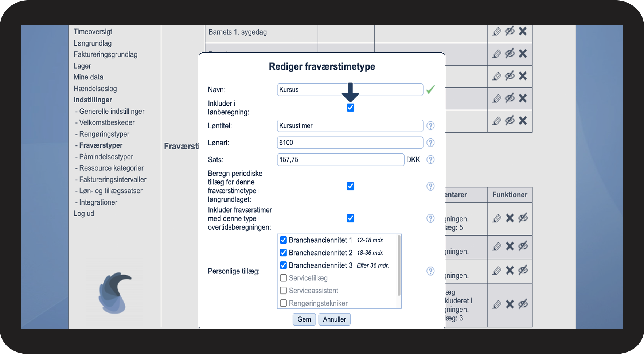Click the help icon next to Løntitel

(430, 126)
